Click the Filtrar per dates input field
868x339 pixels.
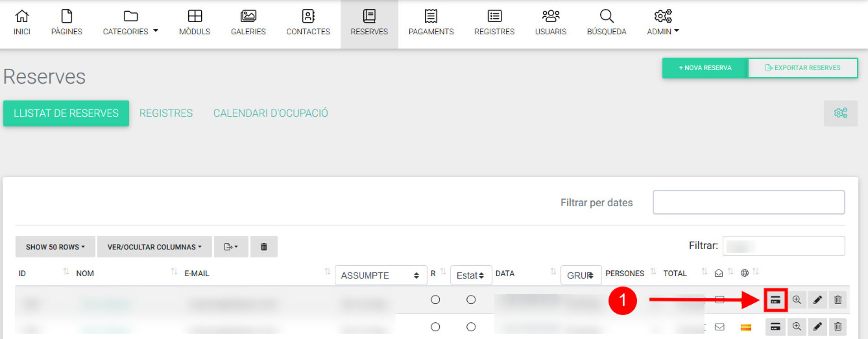click(748, 202)
